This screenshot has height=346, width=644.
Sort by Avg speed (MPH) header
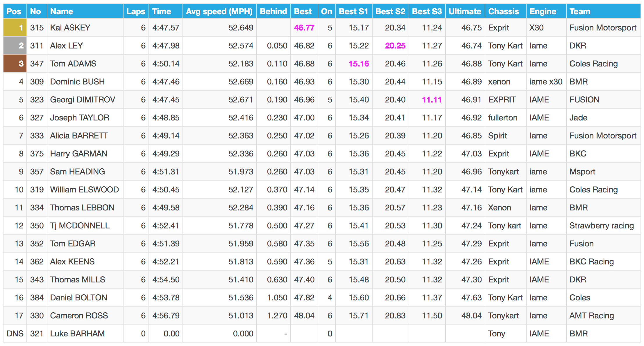click(219, 11)
